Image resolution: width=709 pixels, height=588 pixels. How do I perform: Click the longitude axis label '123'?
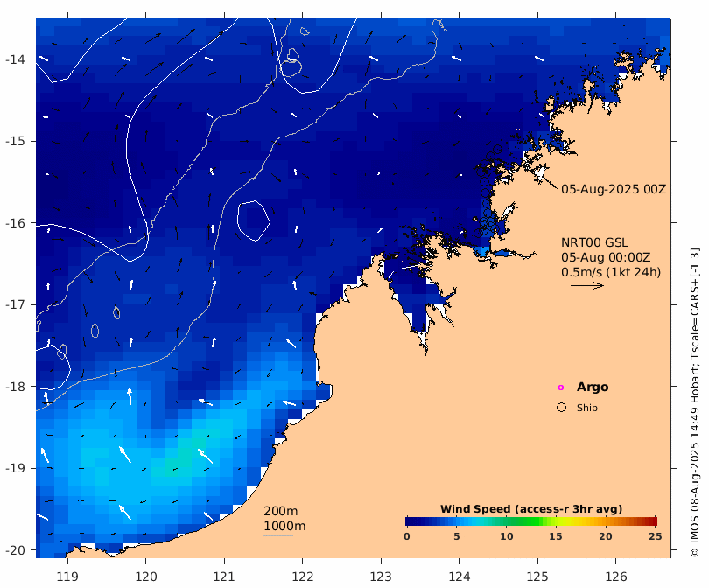(x=381, y=577)
